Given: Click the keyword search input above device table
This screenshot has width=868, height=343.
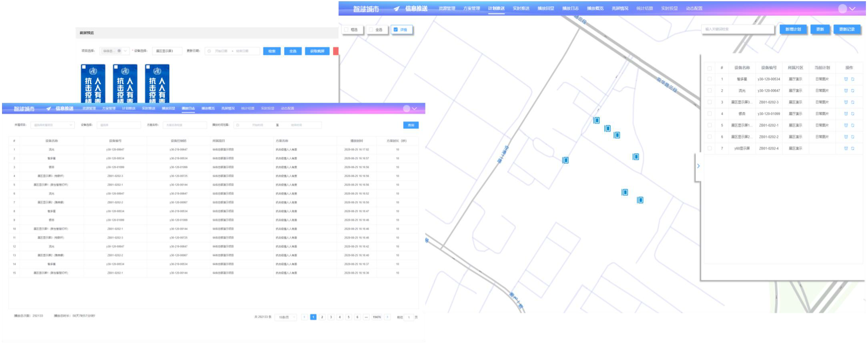Looking at the screenshot, I should point(737,29).
